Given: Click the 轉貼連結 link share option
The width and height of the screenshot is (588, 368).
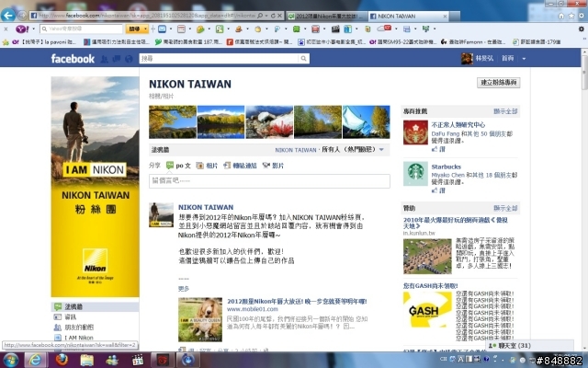Looking at the screenshot, I should pos(240,166).
